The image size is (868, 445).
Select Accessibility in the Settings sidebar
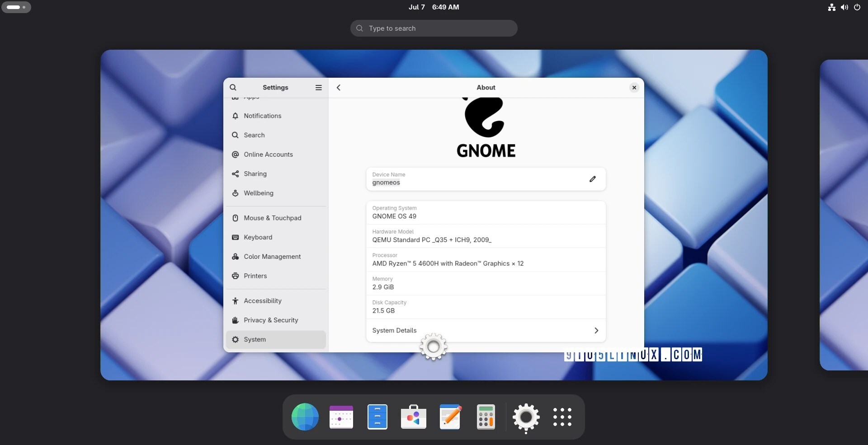276,301
